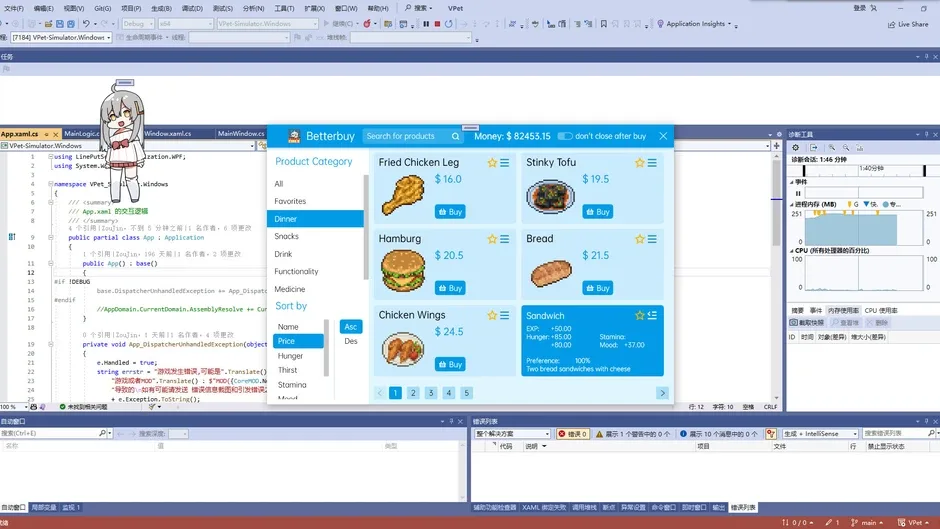Image resolution: width=940 pixels, height=529 pixels.
Task: Open Chicken Wings detail list icon
Action: click(x=505, y=315)
